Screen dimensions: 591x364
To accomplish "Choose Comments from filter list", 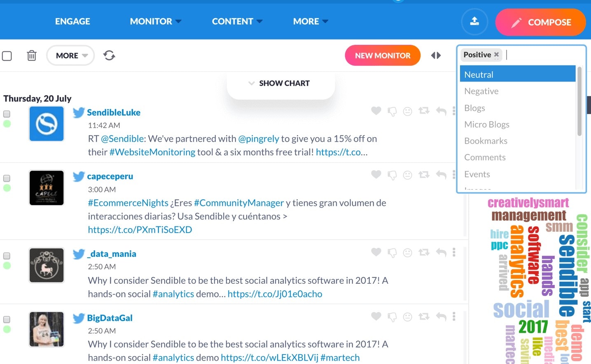I will tap(518, 157).
